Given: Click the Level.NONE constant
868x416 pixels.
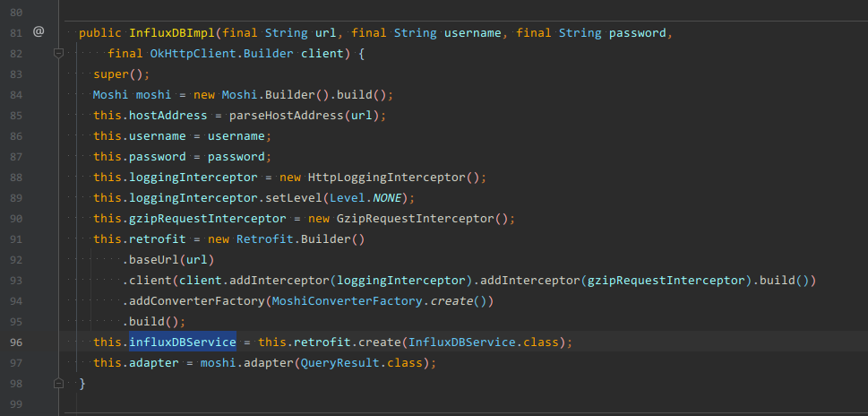Looking at the screenshot, I should pos(365,198).
